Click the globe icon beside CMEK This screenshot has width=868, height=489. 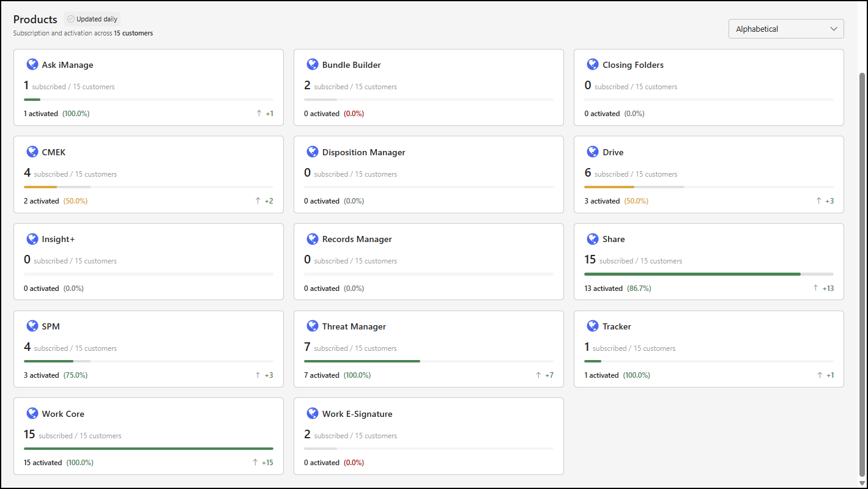(32, 152)
